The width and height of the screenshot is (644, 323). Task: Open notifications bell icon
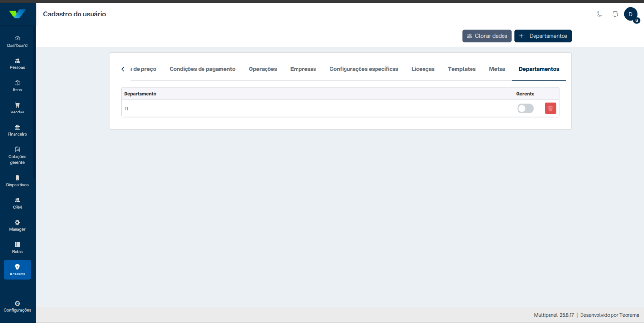coord(615,14)
